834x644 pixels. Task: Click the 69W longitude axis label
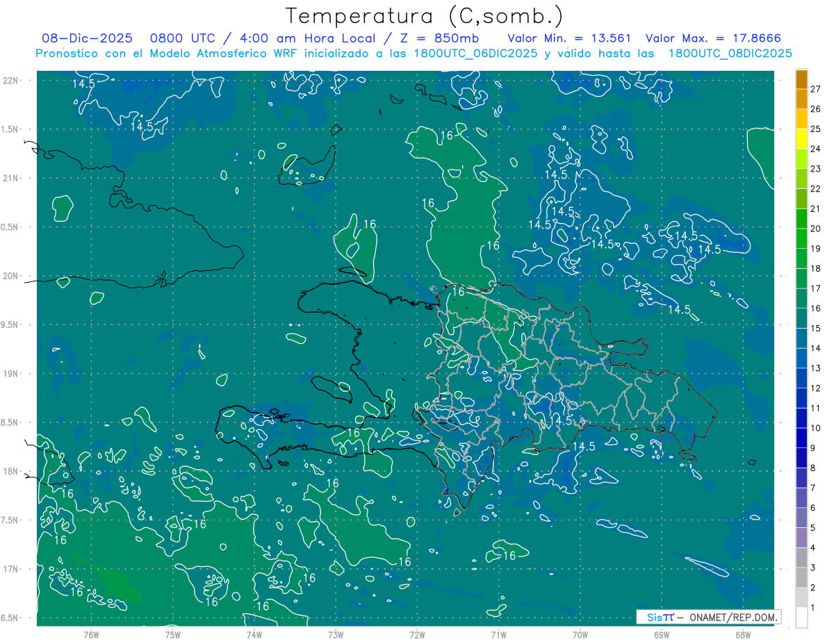point(661,634)
